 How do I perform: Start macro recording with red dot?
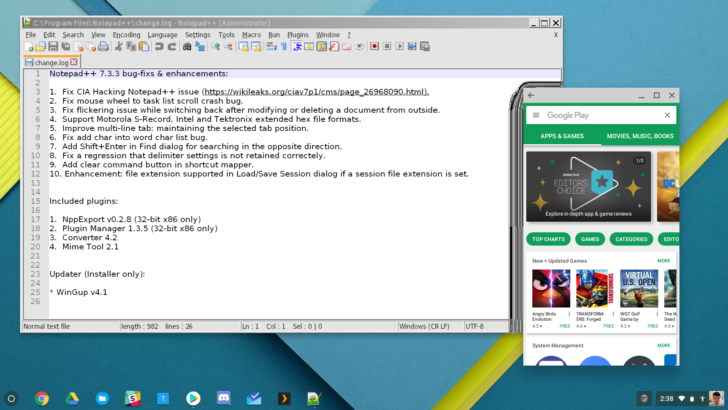374,46
